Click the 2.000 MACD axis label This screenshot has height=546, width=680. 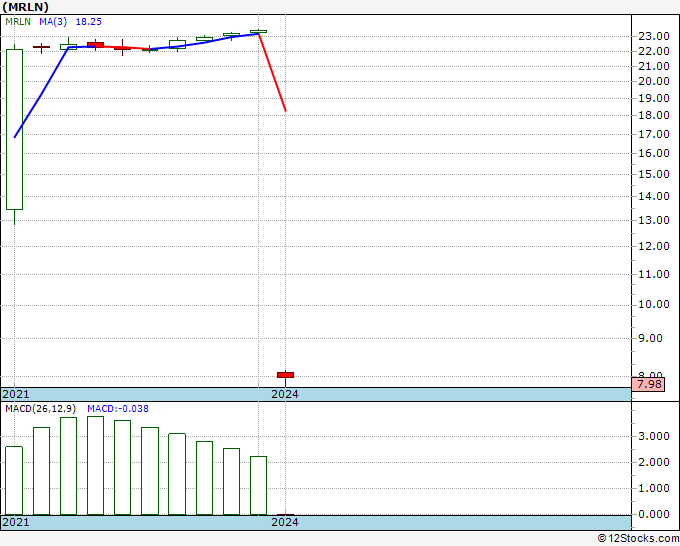(x=654, y=462)
